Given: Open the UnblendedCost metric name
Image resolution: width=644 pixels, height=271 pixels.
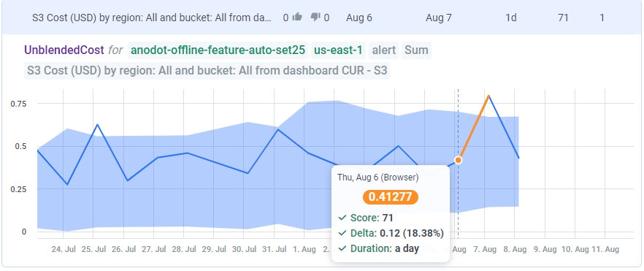Looking at the screenshot, I should tap(64, 50).
